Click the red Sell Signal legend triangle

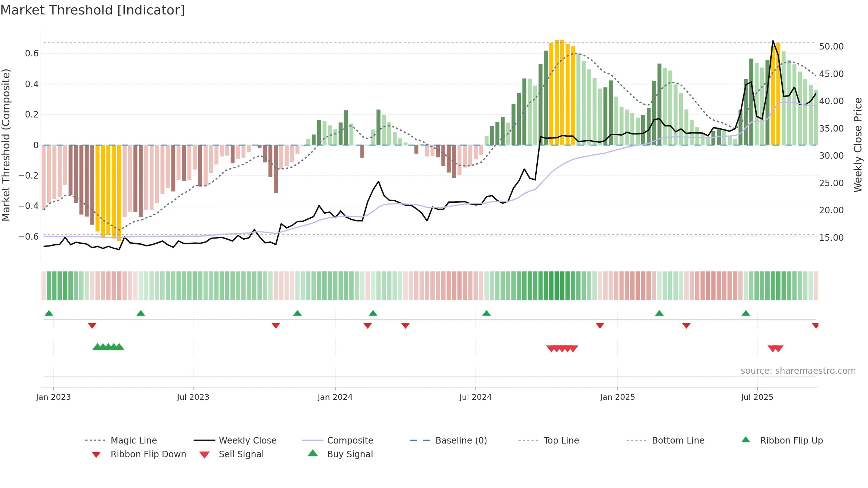(x=204, y=455)
